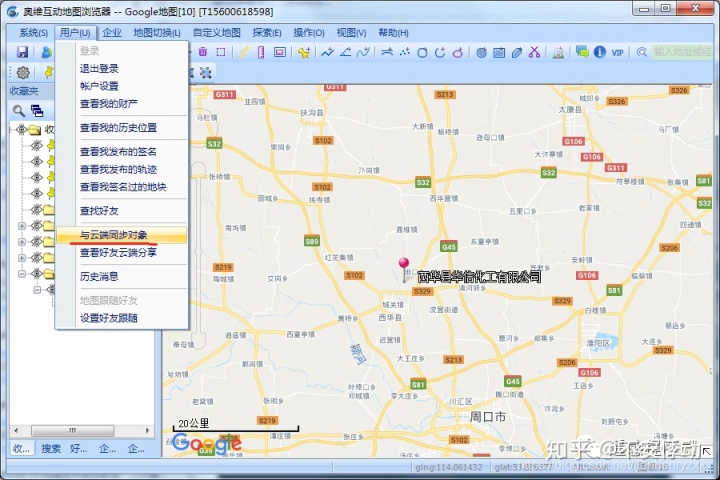Click the address search input field
The image size is (720, 480).
682,52
